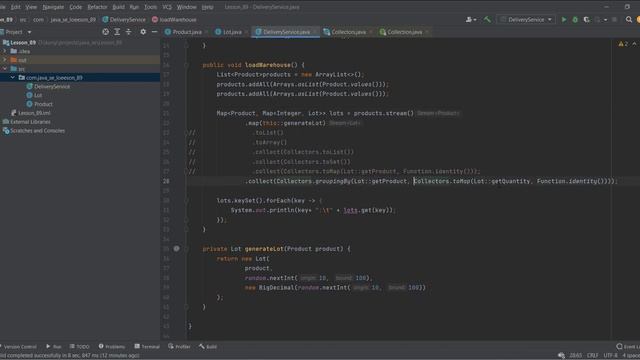Image resolution: width=640 pixels, height=360 pixels.
Task: Fold the generateLot method in gutter
Action: [x=186, y=249]
